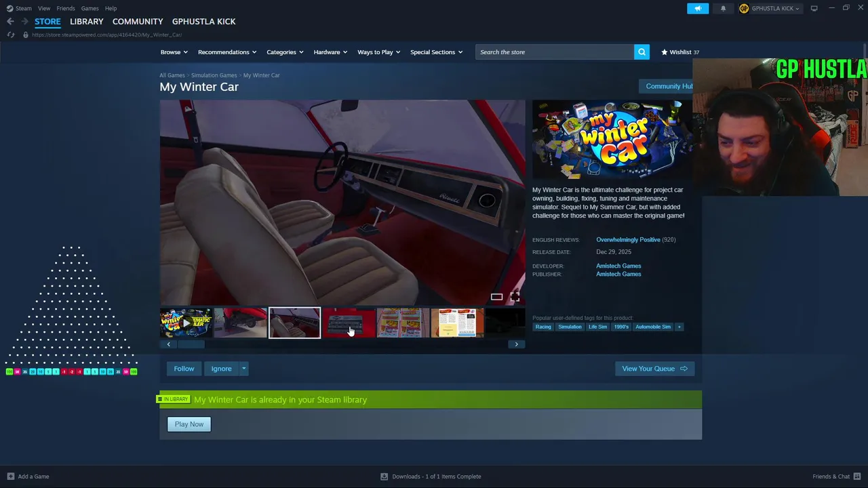Screen dimensions: 868x488
Task: Click the profile avatar icon
Action: click(744, 8)
